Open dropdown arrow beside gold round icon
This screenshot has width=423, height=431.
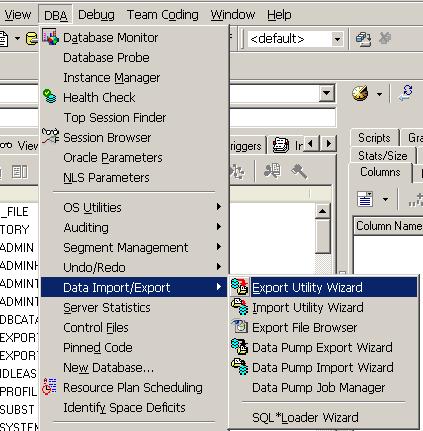(x=379, y=94)
